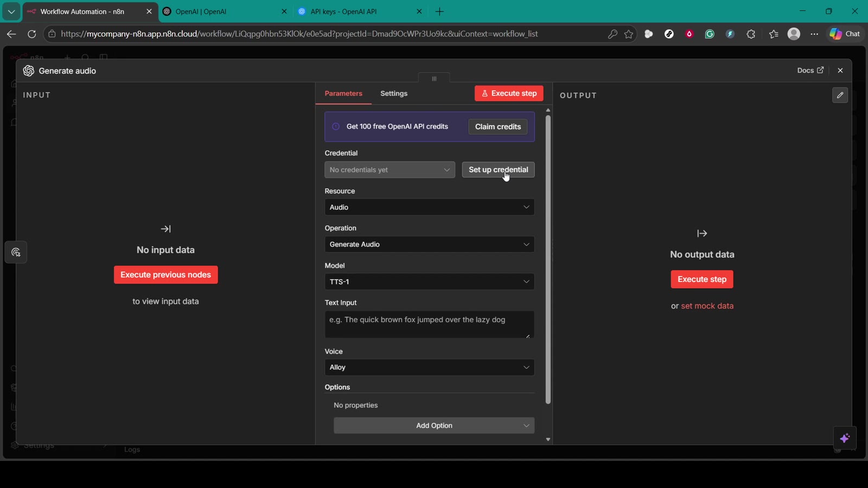Open browser settings and more menu
This screenshot has width=868, height=488.
click(814, 34)
